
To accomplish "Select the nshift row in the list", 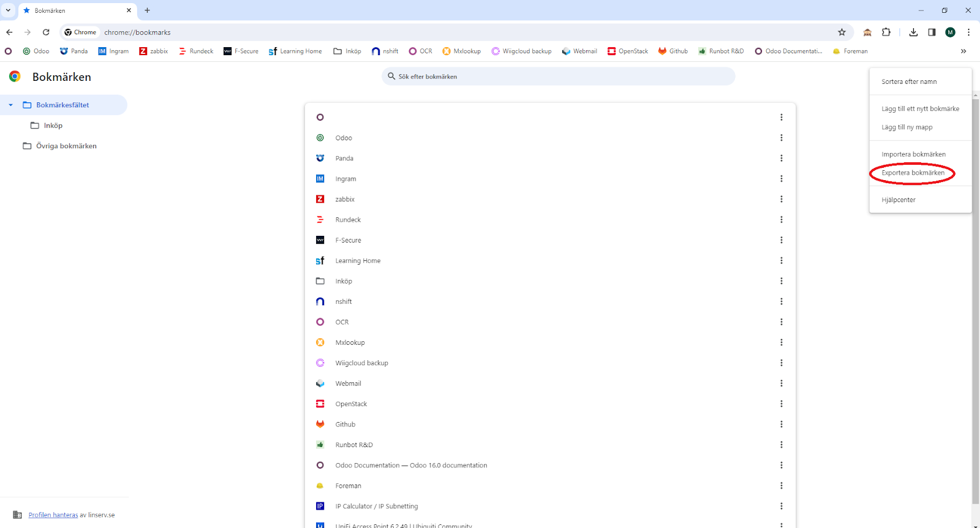I will click(x=550, y=301).
